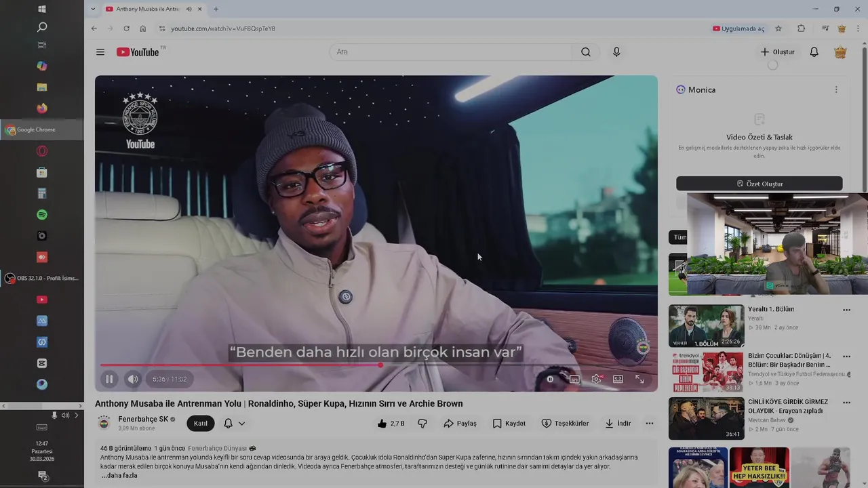This screenshot has width=868, height=488.
Task: Close the Anthony Musaba tab
Action: point(200,9)
